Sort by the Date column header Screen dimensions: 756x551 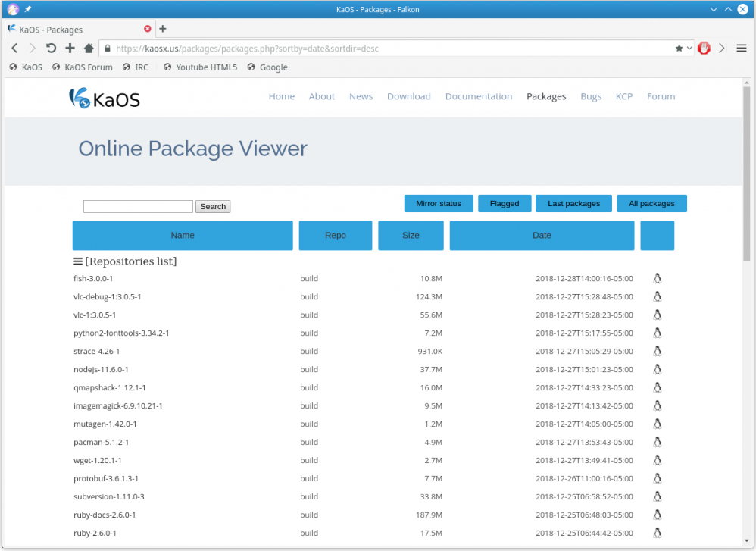coord(542,236)
